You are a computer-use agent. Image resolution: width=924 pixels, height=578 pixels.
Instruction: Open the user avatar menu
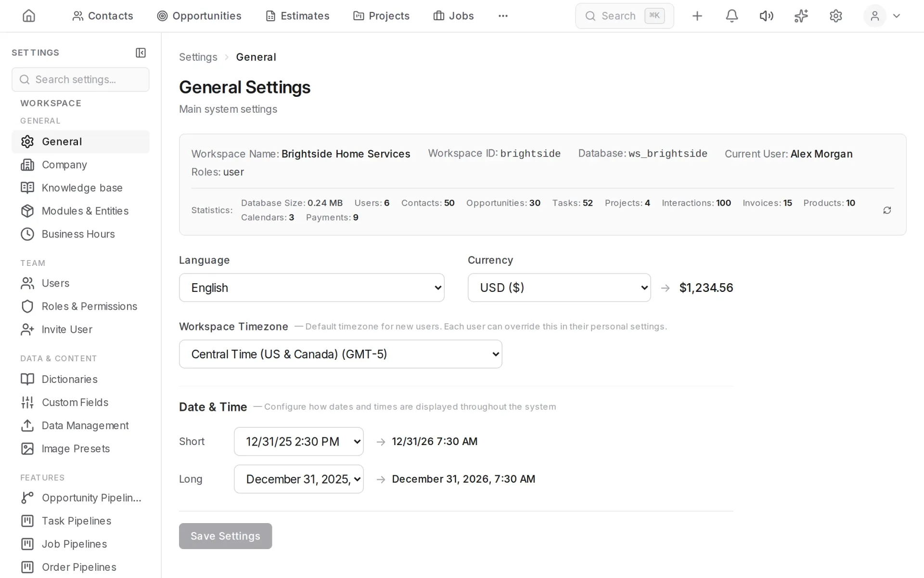point(874,16)
